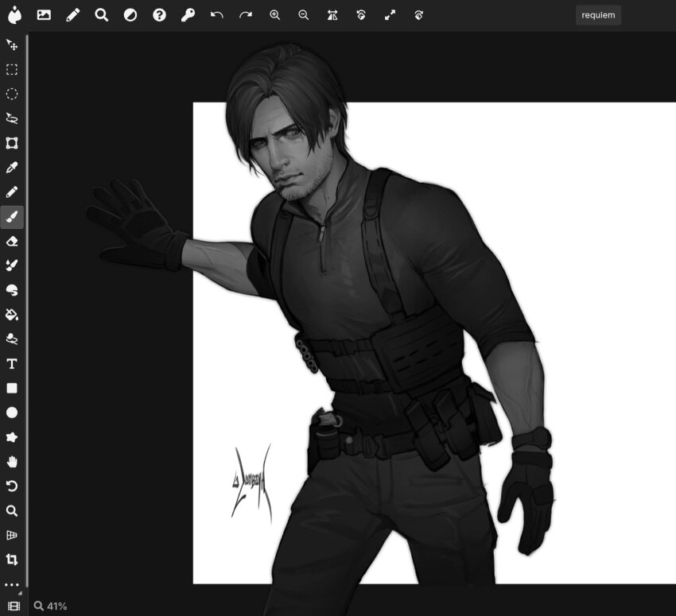The height and width of the screenshot is (616, 676).
Task: Rotate the canvas counter-clockwise
Action: 361,15
